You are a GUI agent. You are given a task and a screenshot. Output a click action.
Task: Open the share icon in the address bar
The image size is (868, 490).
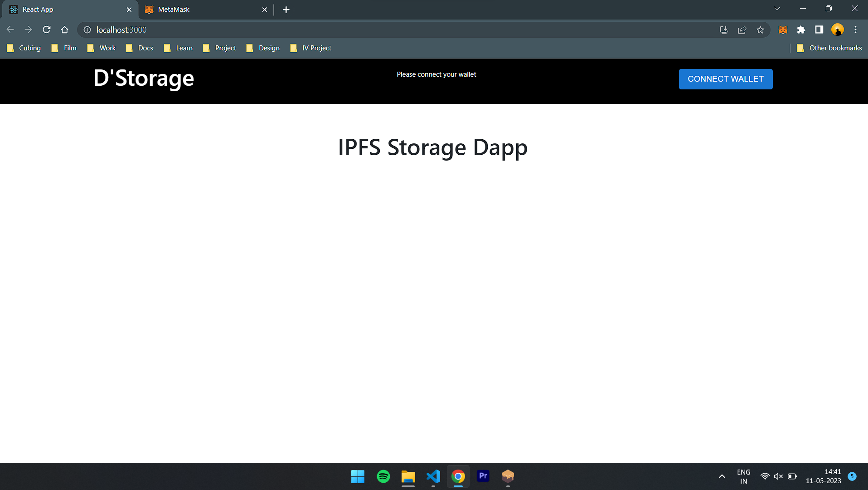(x=742, y=29)
